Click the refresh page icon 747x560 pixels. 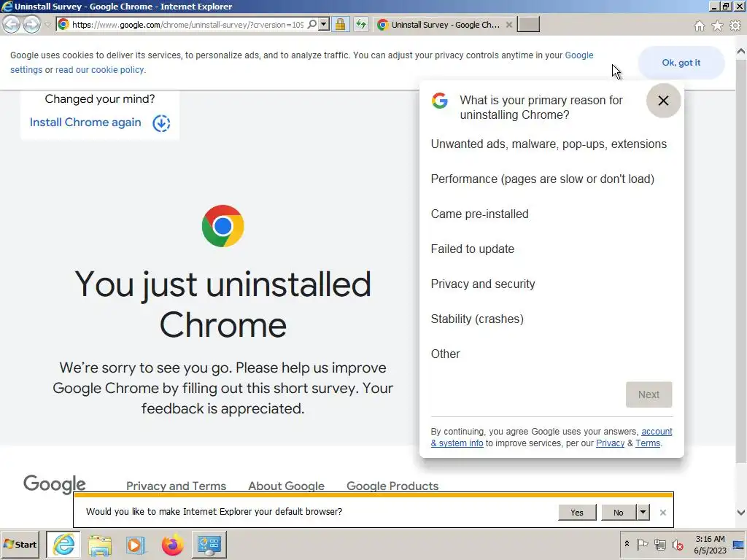click(361, 24)
